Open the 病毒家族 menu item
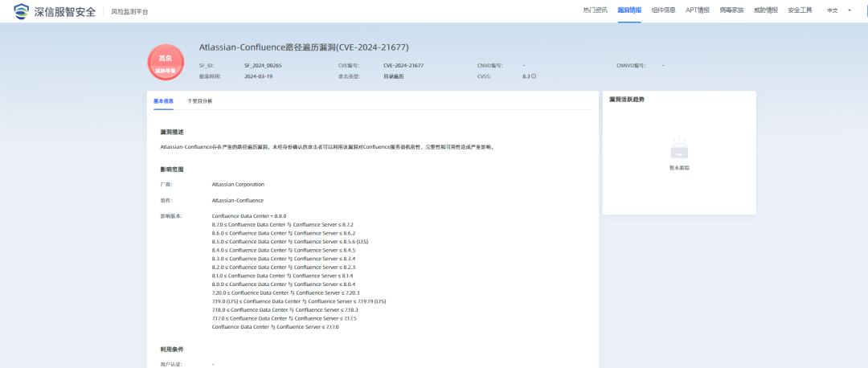Image resolution: width=868 pixels, height=368 pixels. (x=731, y=10)
